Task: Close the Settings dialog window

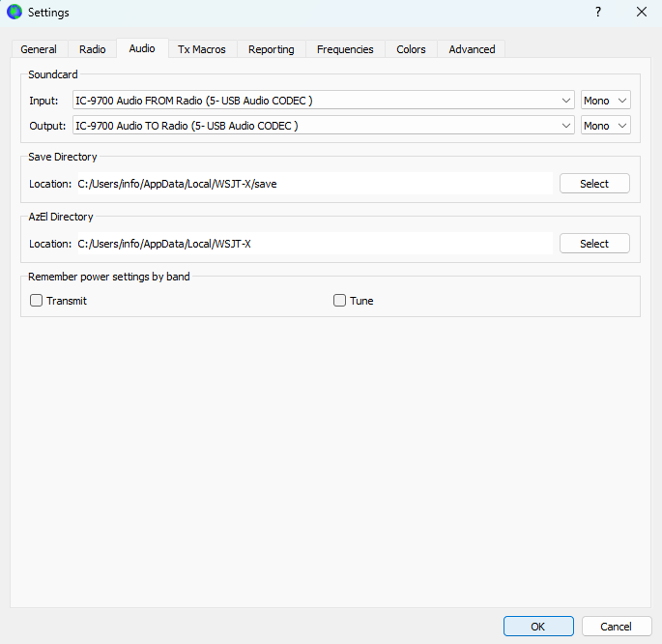Action: (641, 13)
